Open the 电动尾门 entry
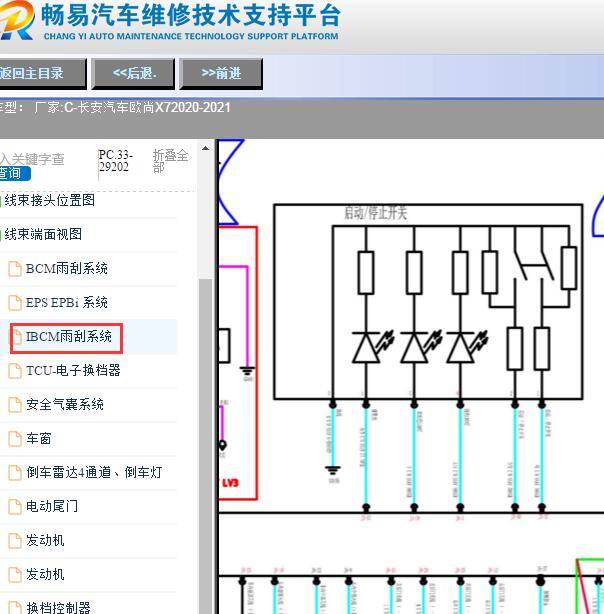This screenshot has height=614, width=604. coord(52,506)
